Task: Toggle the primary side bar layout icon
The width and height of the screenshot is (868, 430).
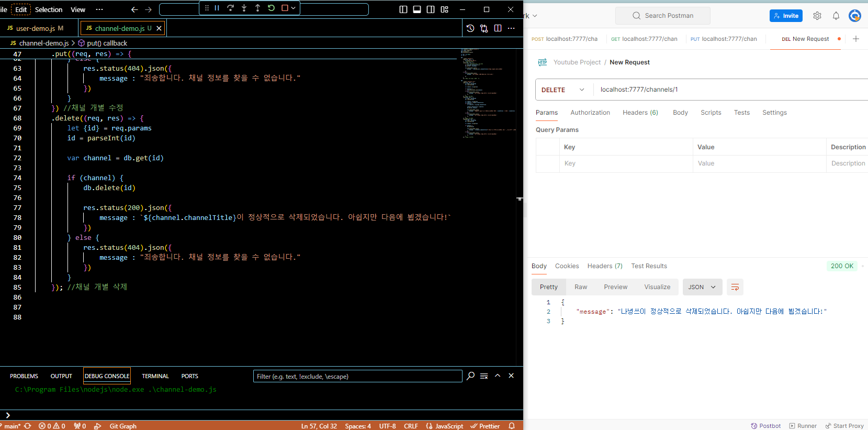Action: point(403,9)
